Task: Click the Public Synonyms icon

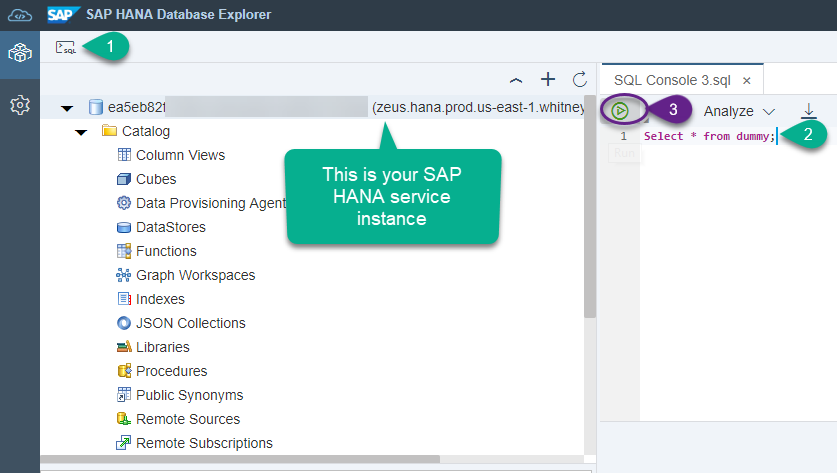Action: pos(124,395)
